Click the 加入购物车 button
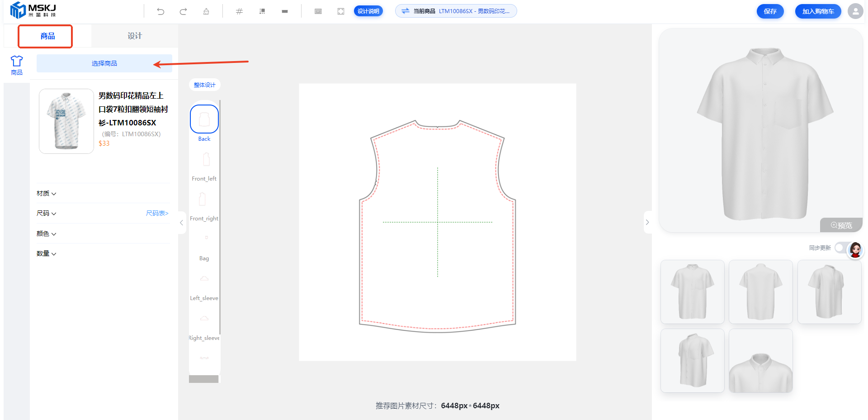The image size is (868, 420). (x=818, y=11)
